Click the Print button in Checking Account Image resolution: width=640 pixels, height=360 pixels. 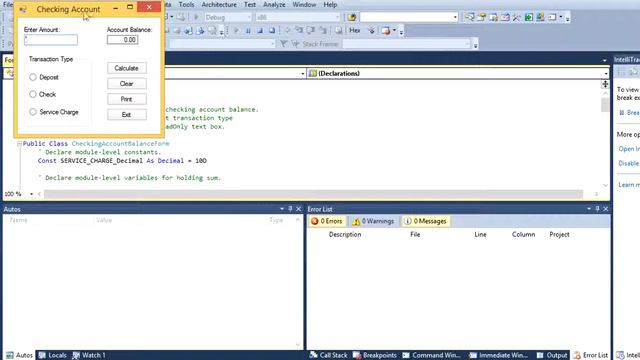click(127, 99)
